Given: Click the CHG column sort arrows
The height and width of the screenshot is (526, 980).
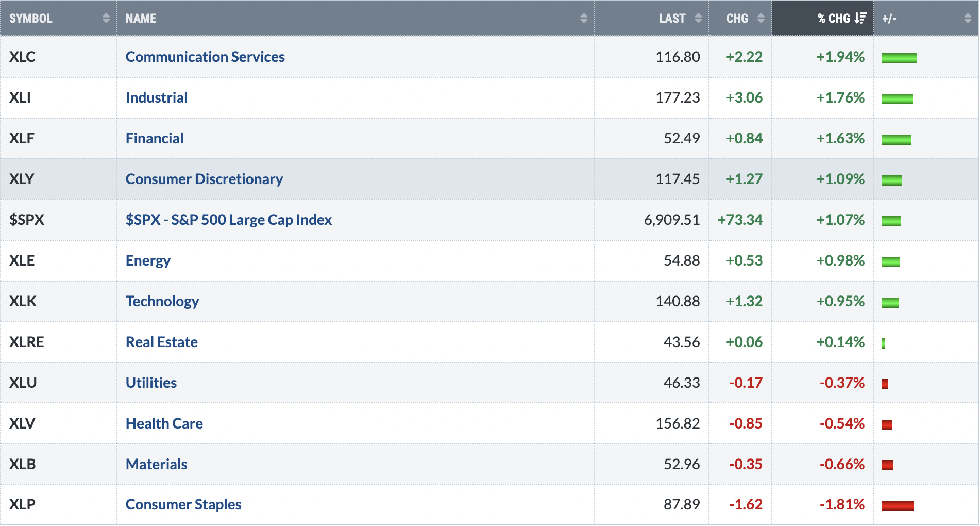Looking at the screenshot, I should (x=761, y=18).
